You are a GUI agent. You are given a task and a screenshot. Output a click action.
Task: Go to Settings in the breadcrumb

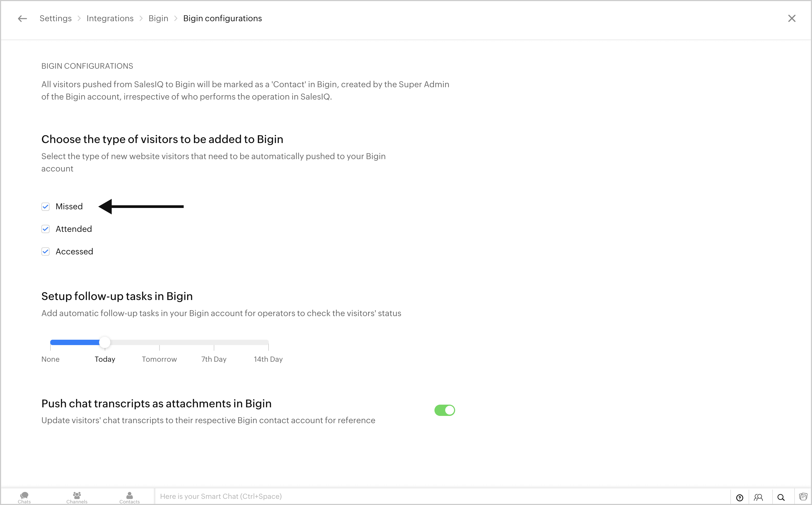pos(56,18)
